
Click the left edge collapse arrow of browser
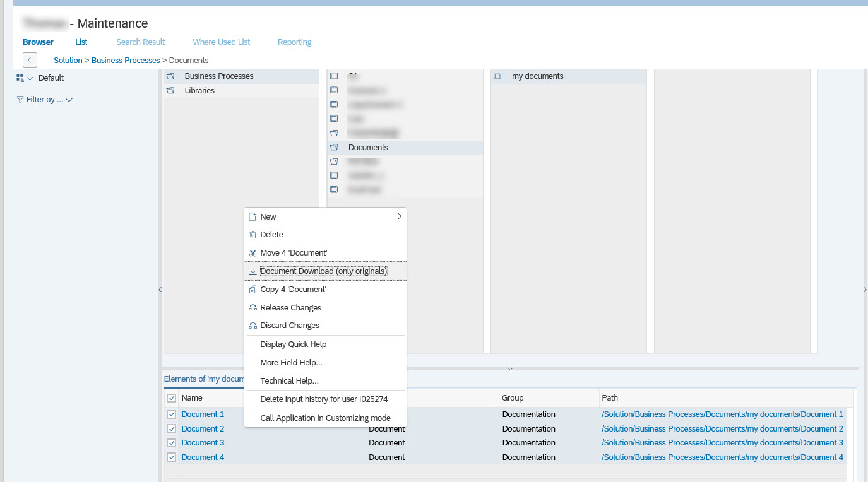pyautogui.click(x=160, y=290)
